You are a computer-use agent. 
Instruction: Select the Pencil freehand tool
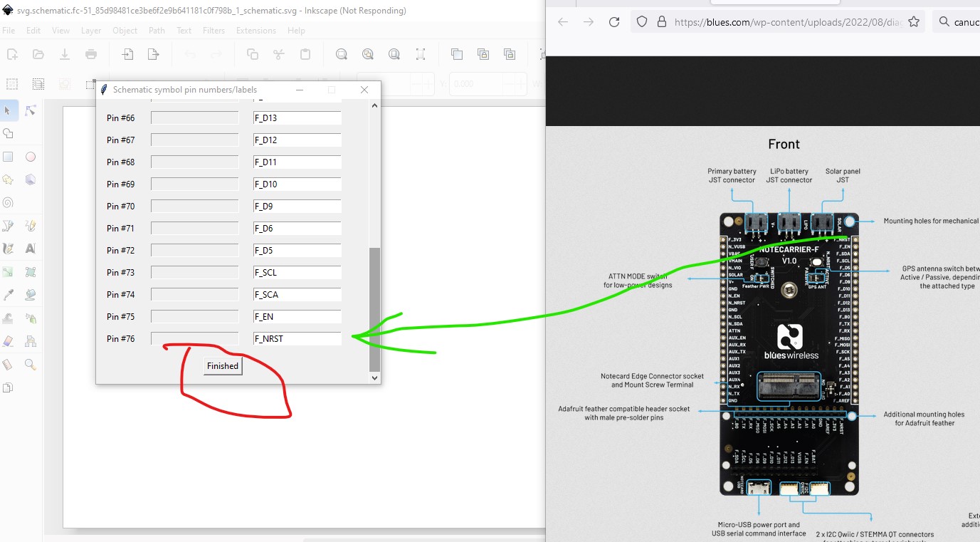[x=30, y=226]
